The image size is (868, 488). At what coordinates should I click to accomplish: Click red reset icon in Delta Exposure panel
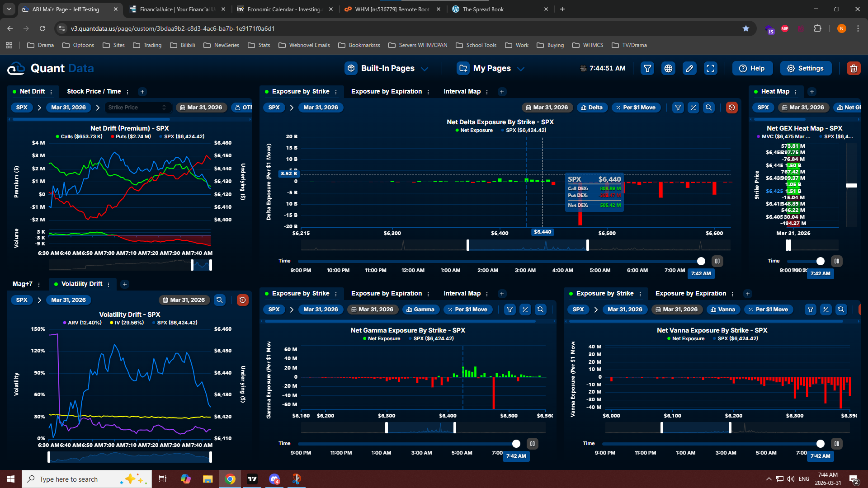(x=731, y=108)
